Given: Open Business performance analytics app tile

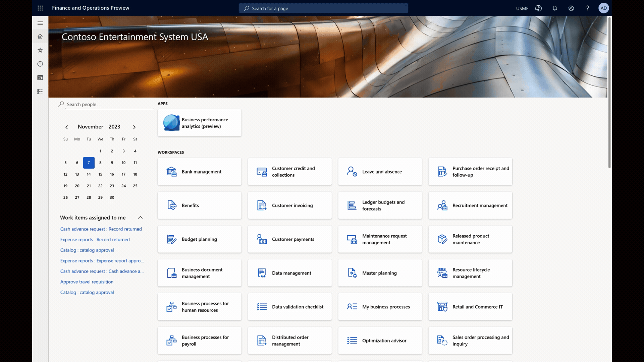Looking at the screenshot, I should pyautogui.click(x=200, y=123).
